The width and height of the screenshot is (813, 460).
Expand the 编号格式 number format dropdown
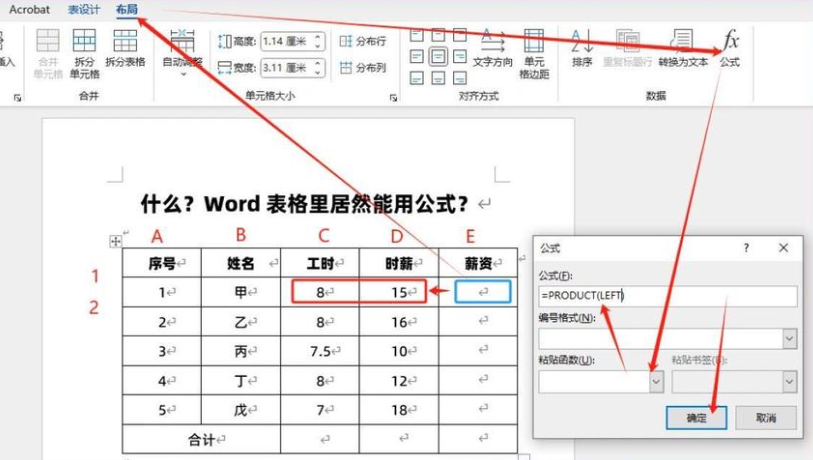coord(789,339)
